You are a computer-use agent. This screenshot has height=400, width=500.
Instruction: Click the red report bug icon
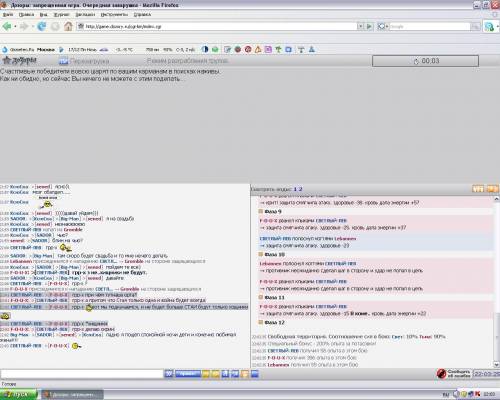[441, 374]
